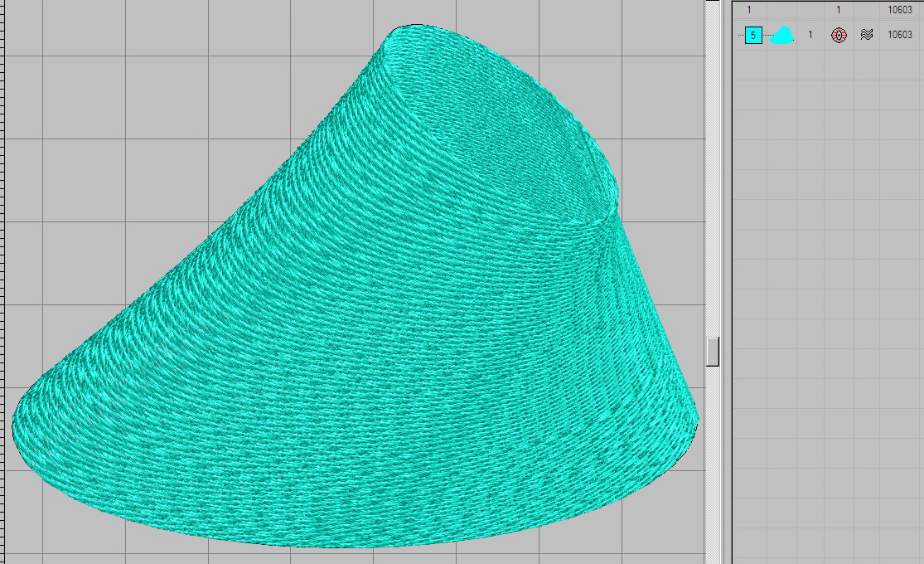Image resolution: width=924 pixels, height=564 pixels.
Task: Select the cyan color 5 swatch
Action: point(753,36)
